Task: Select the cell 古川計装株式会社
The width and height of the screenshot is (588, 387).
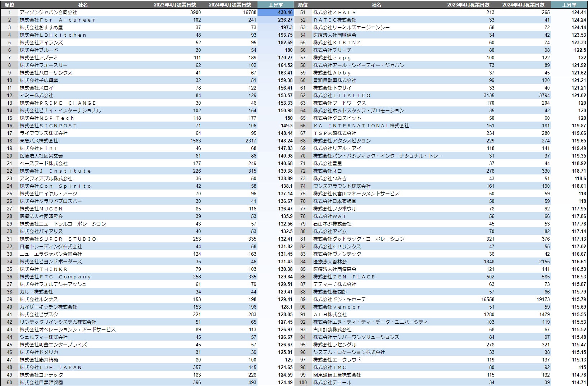Action: pyautogui.click(x=332, y=329)
